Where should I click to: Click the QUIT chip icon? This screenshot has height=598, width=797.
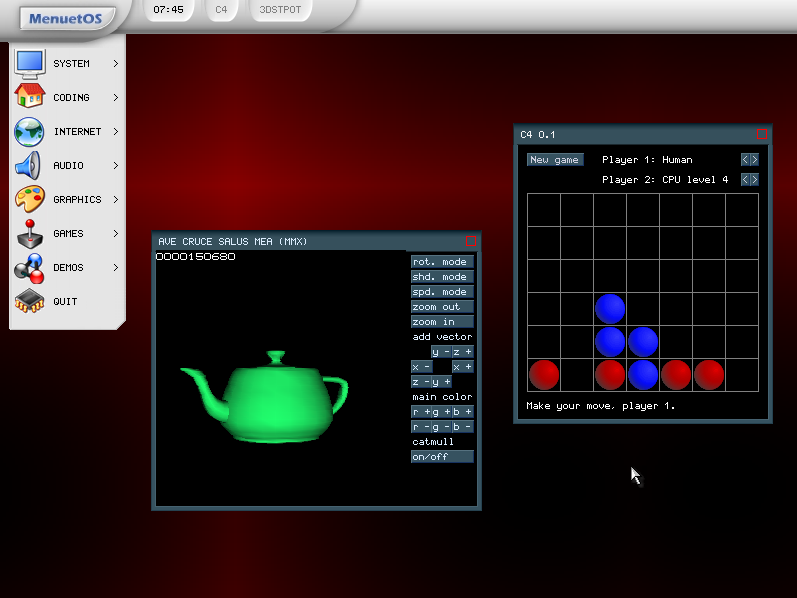pos(29,301)
